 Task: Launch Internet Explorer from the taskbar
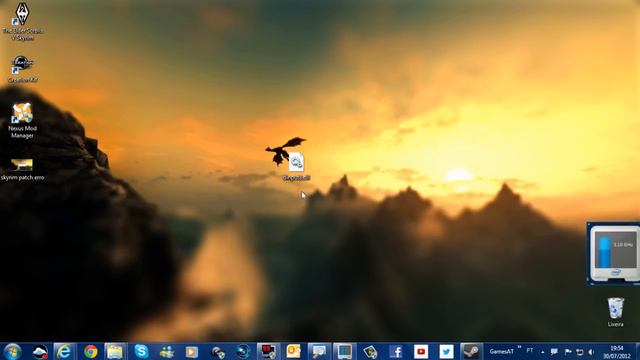point(64,351)
